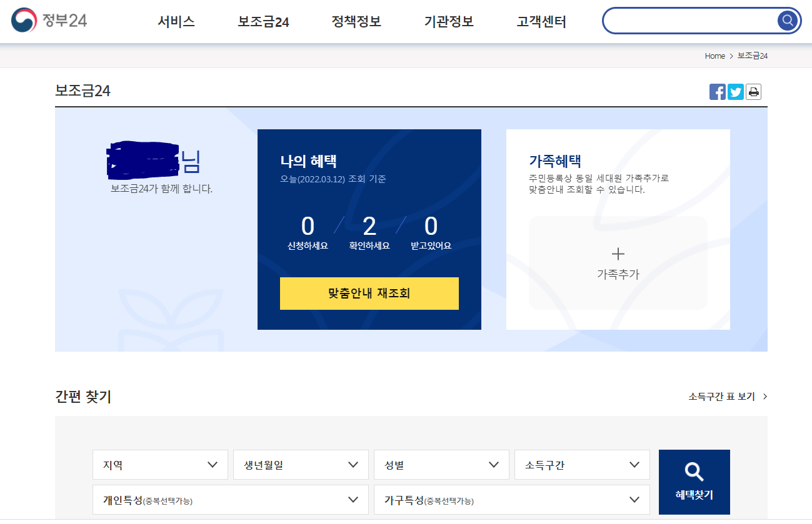Share the page on Twitter
This screenshot has height=524, width=812.
[x=736, y=92]
